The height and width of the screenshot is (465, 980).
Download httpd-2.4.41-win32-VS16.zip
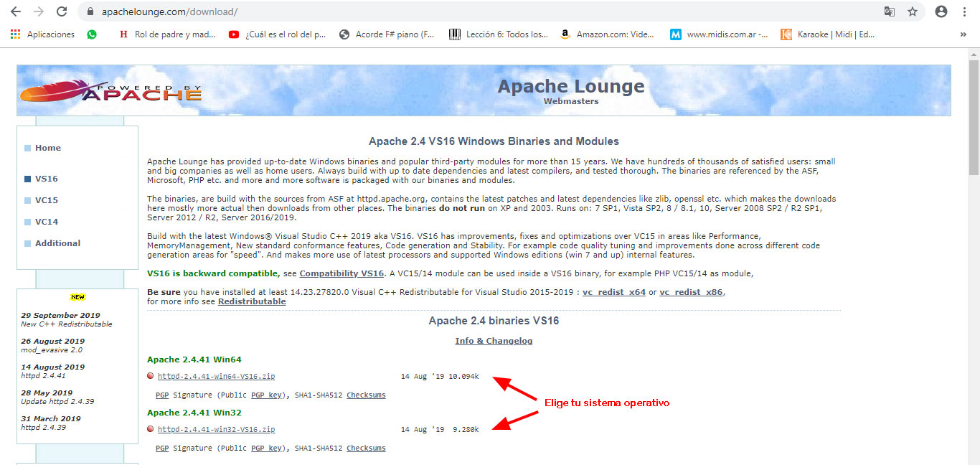(x=217, y=429)
